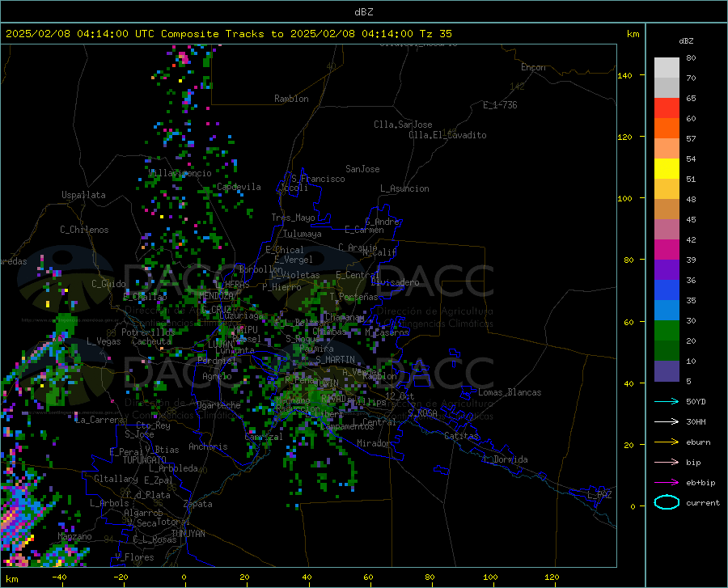Screen dimensions: 728x588
Task: Click the cyan 'current' ellipse legend symbol
Action: (667, 502)
